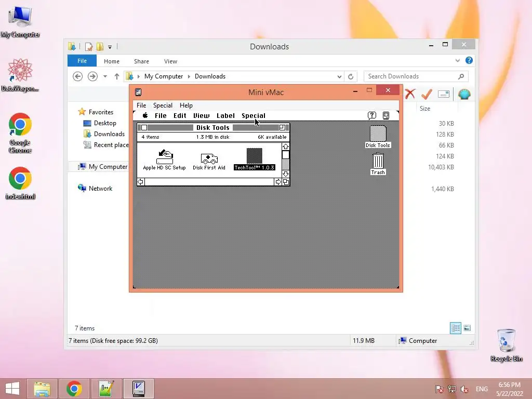Click the Up one level arrow

pos(117,76)
